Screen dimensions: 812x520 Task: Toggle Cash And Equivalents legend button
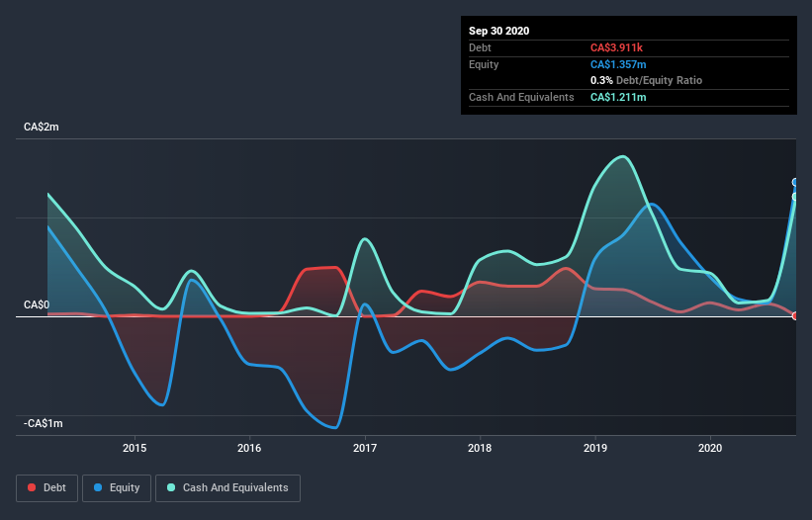pyautogui.click(x=227, y=488)
